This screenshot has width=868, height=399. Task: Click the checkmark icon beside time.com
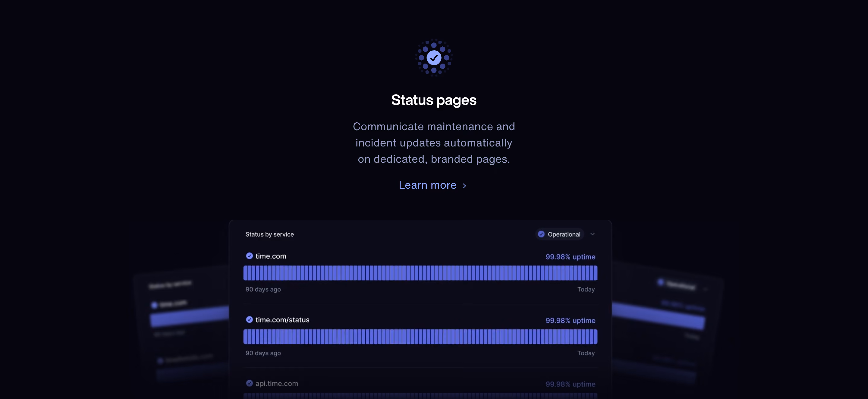pos(249,256)
